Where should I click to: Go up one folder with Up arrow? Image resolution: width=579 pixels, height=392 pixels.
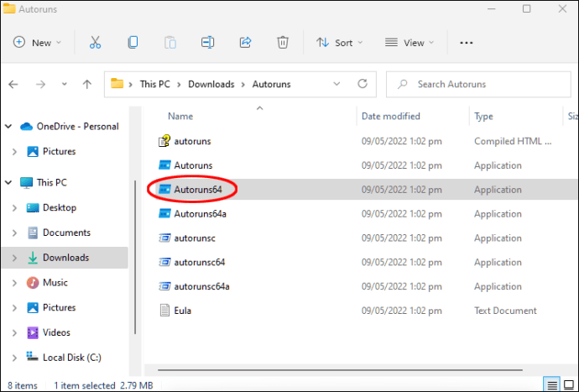87,84
